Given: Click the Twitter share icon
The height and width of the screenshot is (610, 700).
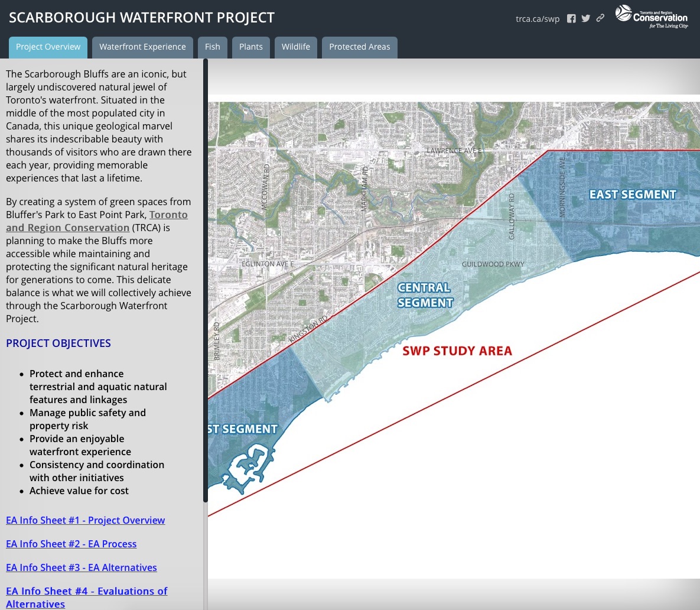Looking at the screenshot, I should click(x=585, y=18).
